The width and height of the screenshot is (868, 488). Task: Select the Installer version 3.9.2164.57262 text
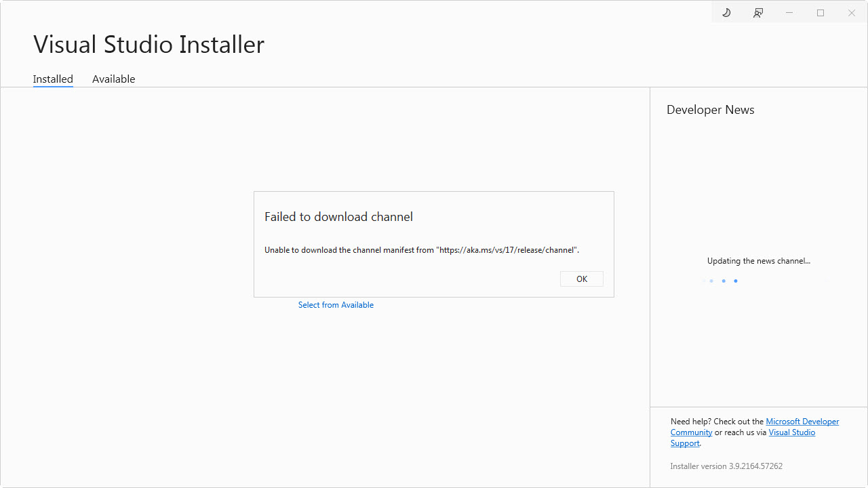click(726, 466)
